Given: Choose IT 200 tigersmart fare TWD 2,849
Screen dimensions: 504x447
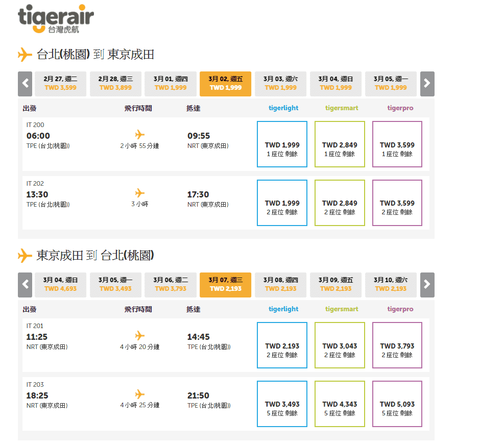Looking at the screenshot, I should tap(340, 144).
